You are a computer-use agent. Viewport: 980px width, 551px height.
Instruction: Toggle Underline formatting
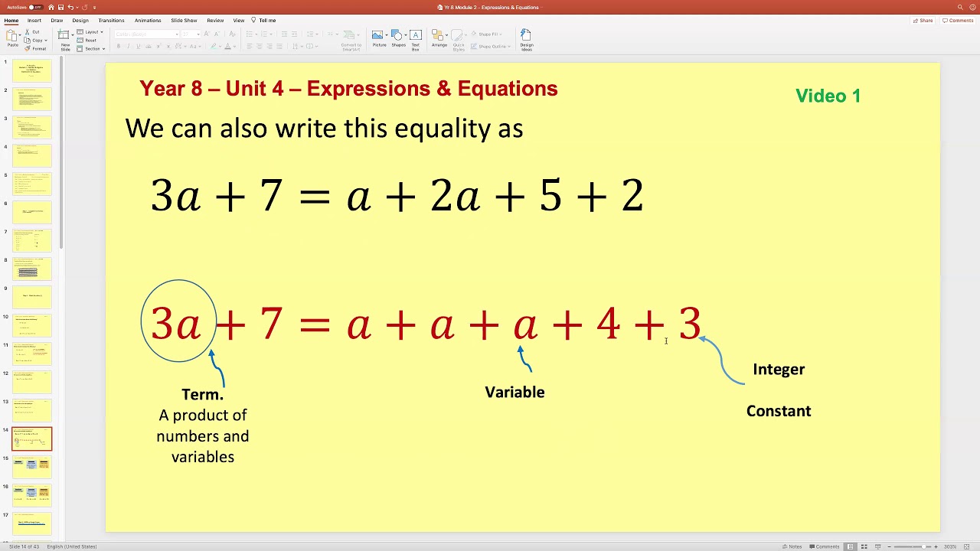pyautogui.click(x=138, y=47)
